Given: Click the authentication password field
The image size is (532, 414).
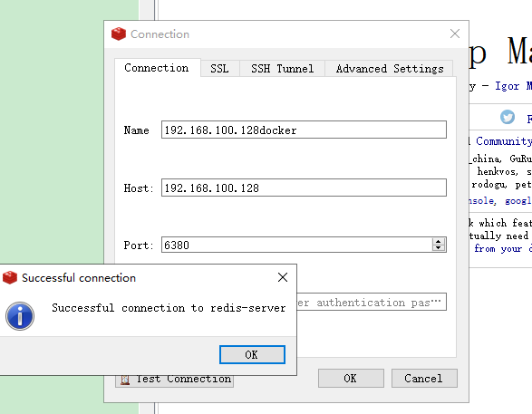Looking at the screenshot, I should [x=372, y=302].
